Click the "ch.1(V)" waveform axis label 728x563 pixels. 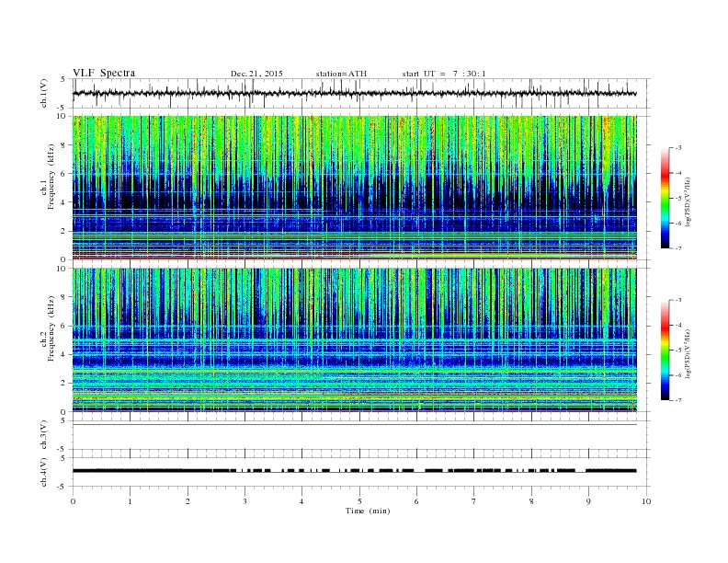(x=44, y=94)
